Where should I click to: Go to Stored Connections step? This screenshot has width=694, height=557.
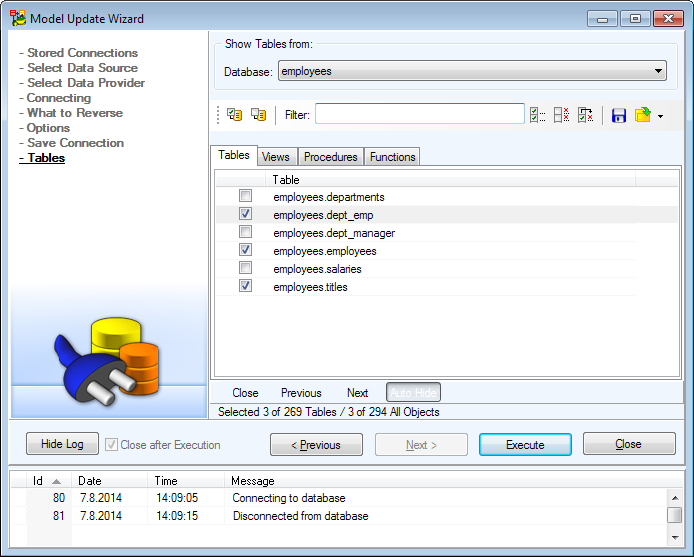coord(82,53)
